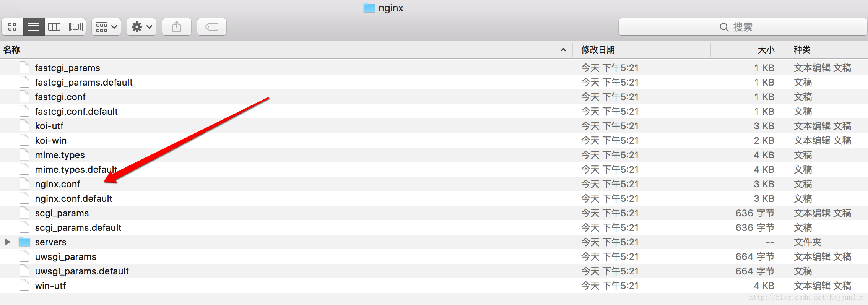
Task: Select the koi-utf file
Action: coord(49,126)
